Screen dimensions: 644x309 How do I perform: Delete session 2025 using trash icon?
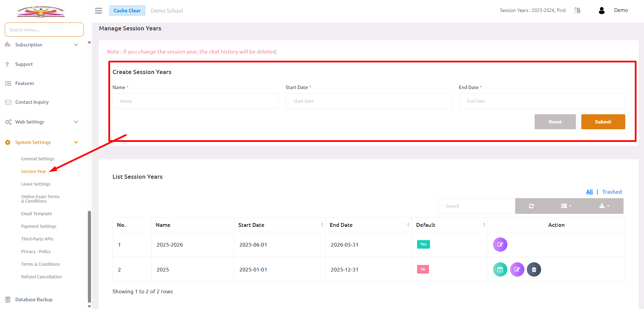click(534, 269)
